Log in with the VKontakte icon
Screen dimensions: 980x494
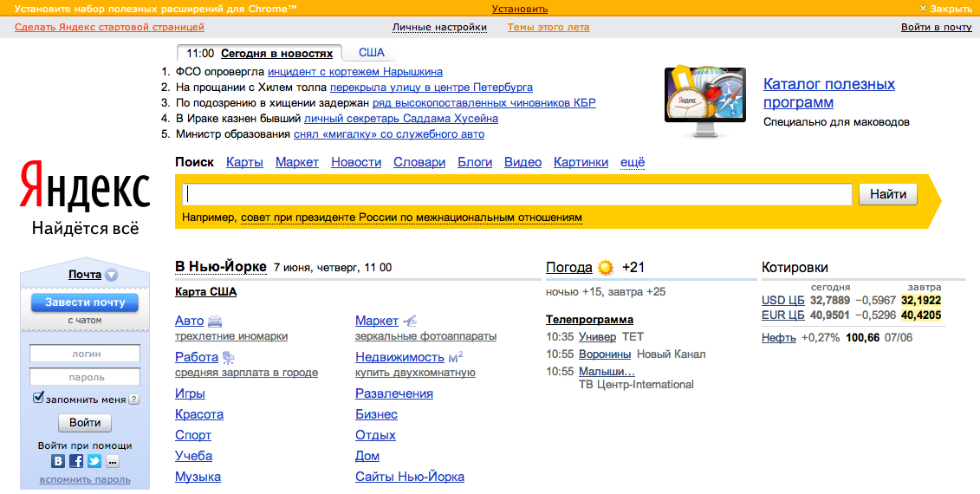[58, 461]
